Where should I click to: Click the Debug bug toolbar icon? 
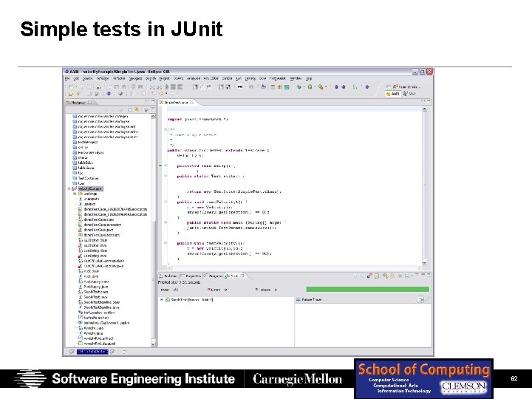(299, 87)
